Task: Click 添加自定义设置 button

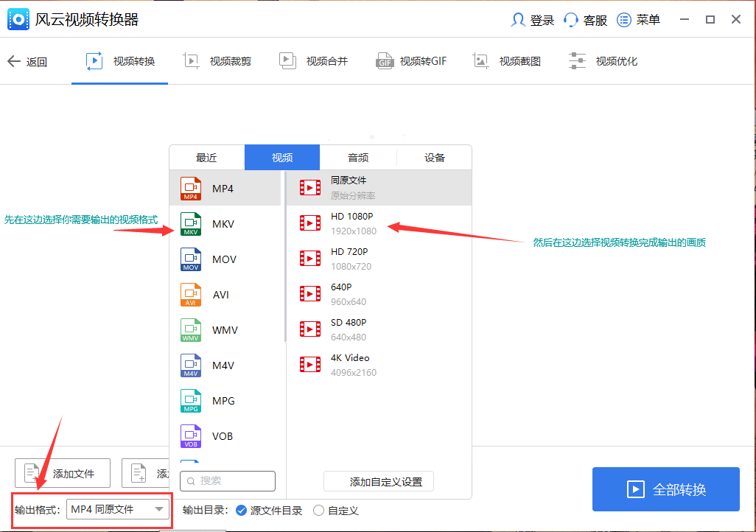Action: [379, 481]
